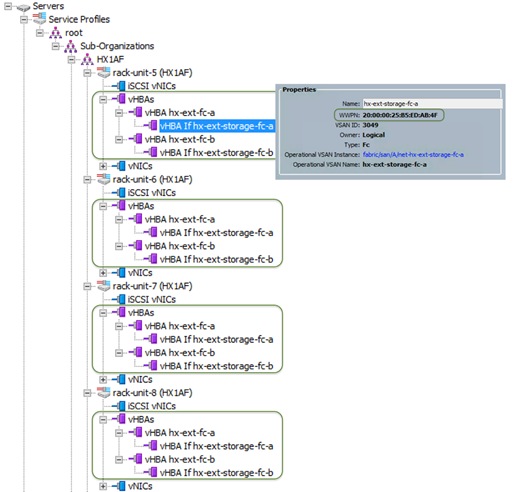Click vHBAs icon under rack-unit-5

pyautogui.click(x=119, y=99)
